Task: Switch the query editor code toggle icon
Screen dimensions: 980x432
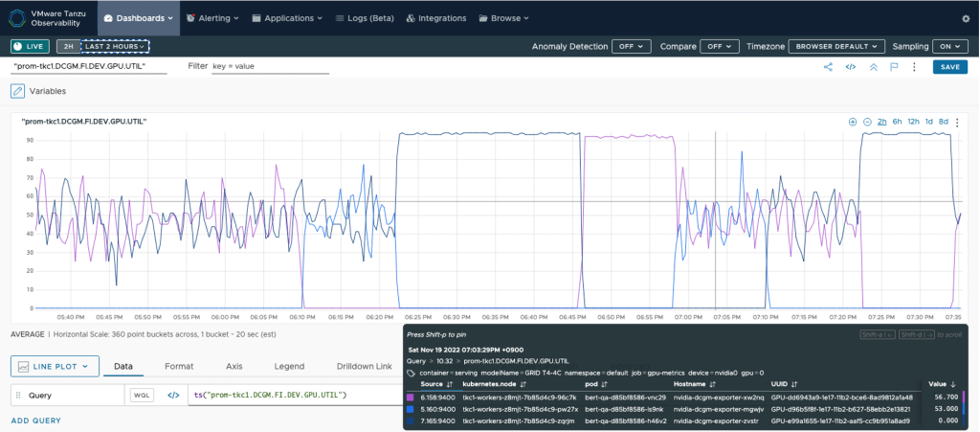Action: [173, 395]
